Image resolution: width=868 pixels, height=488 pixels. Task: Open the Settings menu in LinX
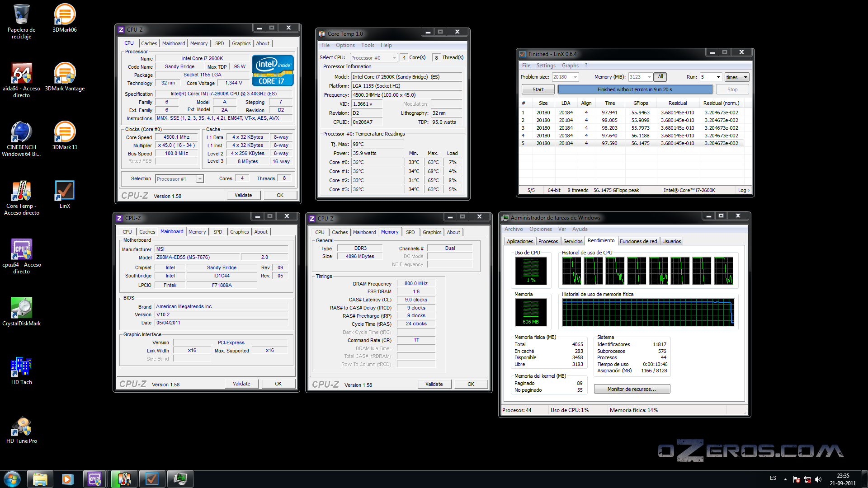coord(546,66)
